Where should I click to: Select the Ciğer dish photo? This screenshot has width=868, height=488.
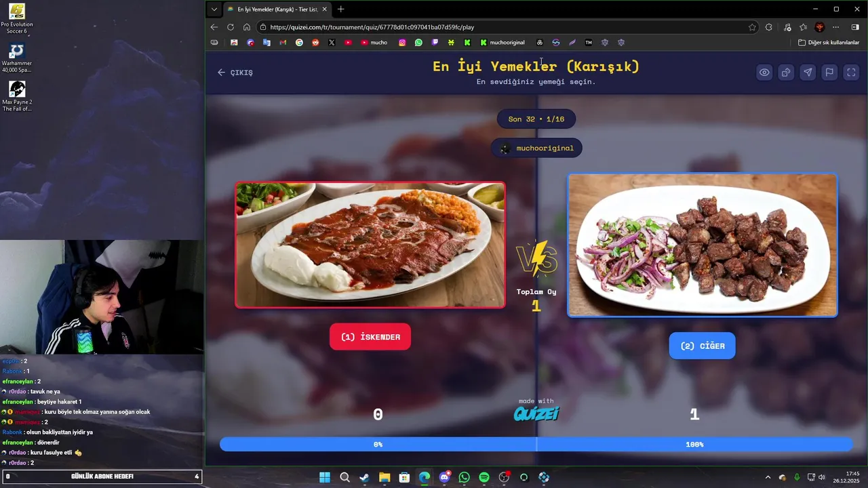pyautogui.click(x=703, y=245)
